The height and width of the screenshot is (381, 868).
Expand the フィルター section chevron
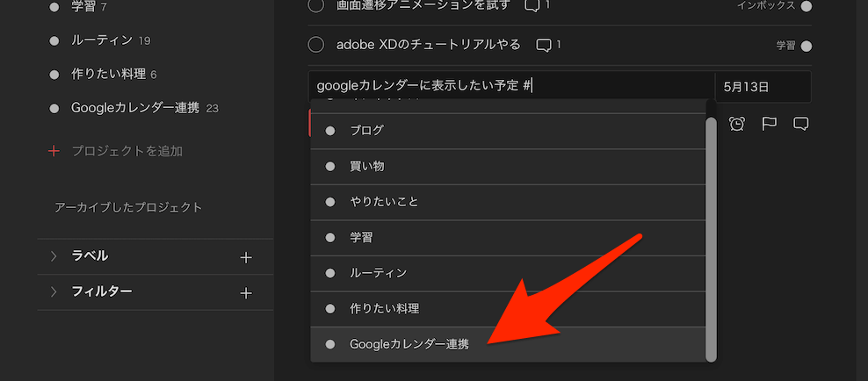pyautogui.click(x=54, y=291)
